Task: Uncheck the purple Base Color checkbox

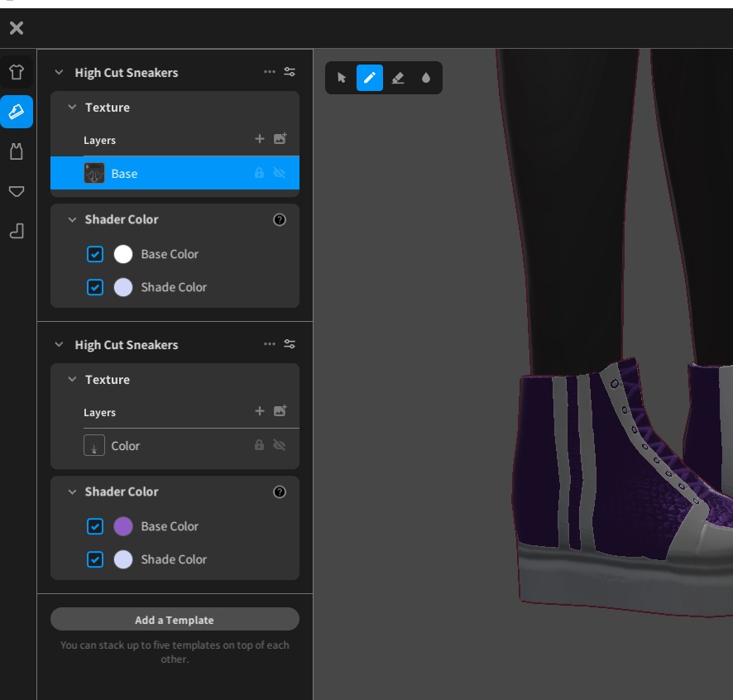Action: click(94, 526)
